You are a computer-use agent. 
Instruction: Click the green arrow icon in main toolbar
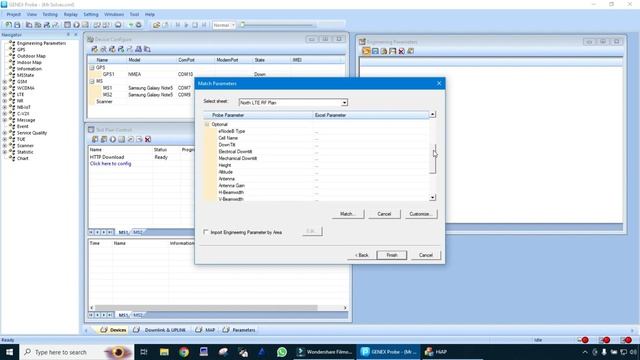pyautogui.click(x=131, y=25)
